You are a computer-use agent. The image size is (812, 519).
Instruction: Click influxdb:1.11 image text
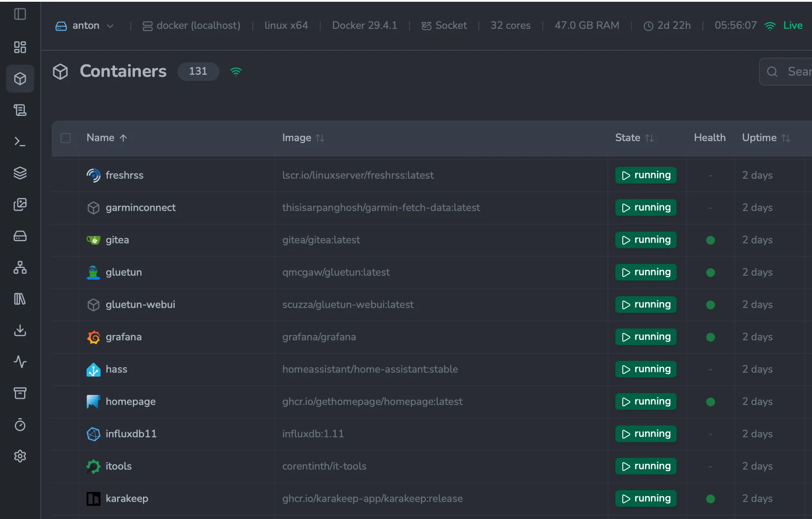point(313,434)
